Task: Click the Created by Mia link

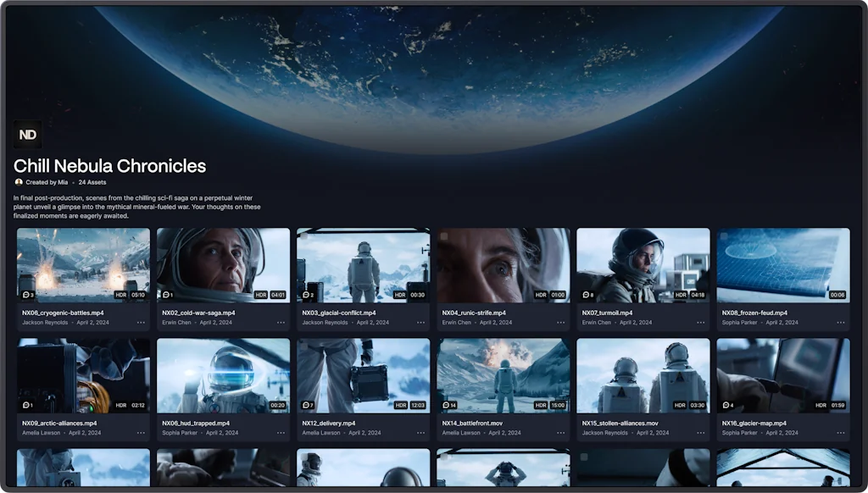Action: click(47, 181)
